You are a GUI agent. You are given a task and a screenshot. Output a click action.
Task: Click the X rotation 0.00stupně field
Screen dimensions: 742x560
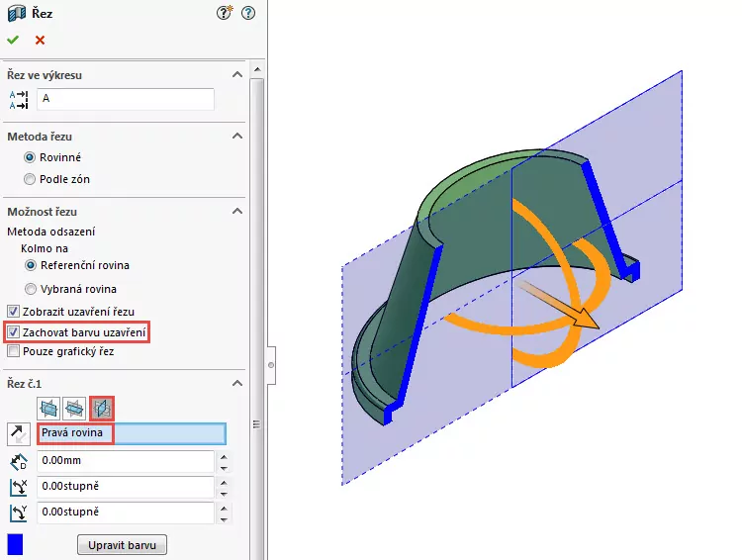click(126, 487)
